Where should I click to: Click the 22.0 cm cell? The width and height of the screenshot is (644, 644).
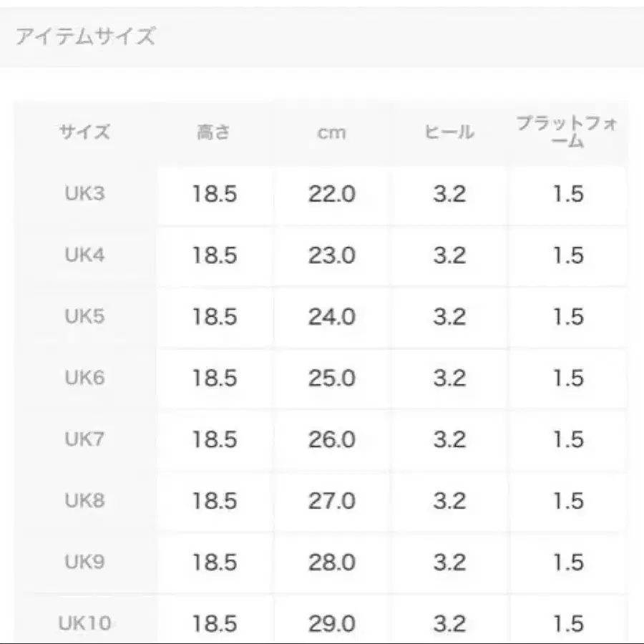(332, 194)
